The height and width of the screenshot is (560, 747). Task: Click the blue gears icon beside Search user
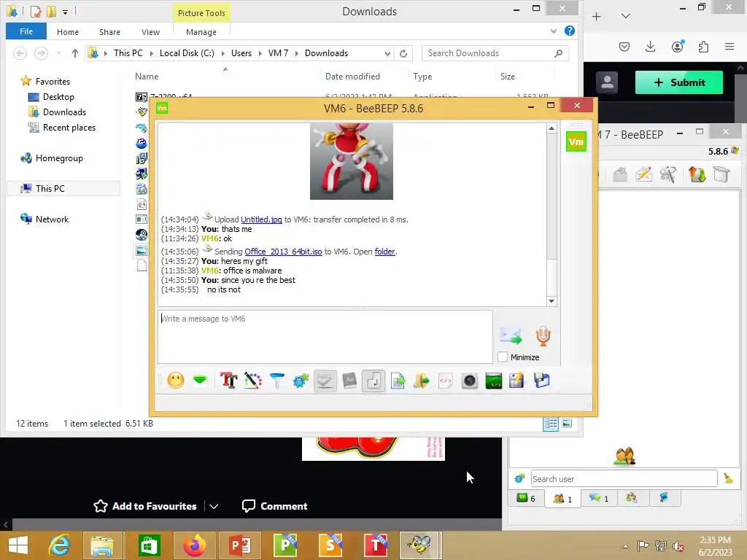coord(519,478)
